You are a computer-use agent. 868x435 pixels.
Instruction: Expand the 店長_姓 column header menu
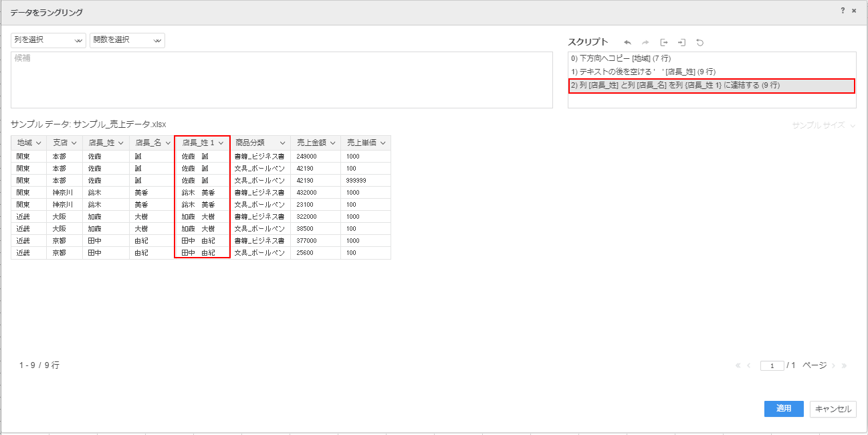(x=121, y=143)
